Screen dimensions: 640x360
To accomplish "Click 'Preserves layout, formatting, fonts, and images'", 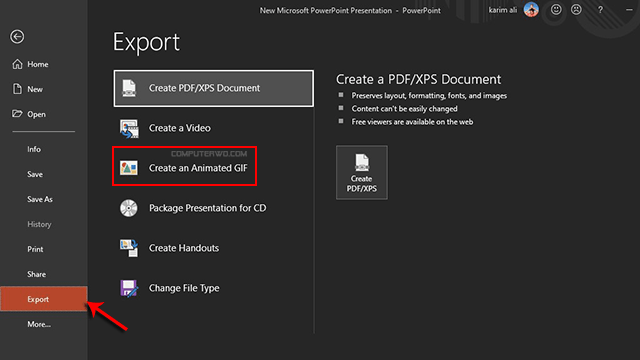I will tap(429, 96).
